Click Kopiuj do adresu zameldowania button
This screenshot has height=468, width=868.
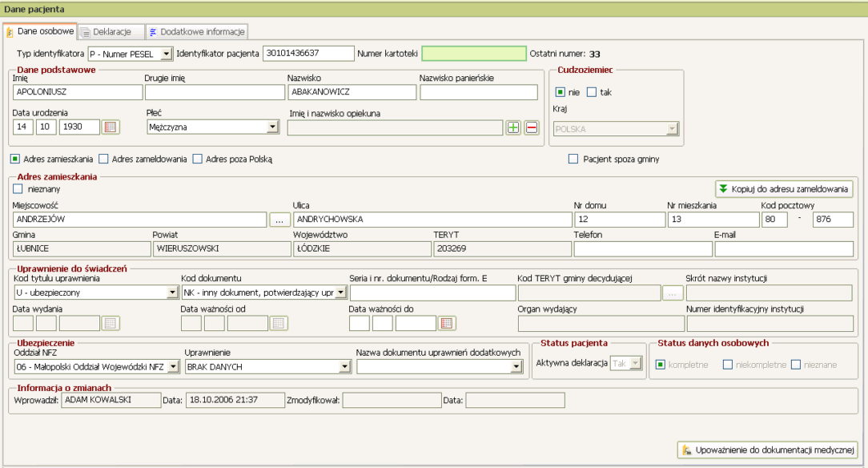coord(784,189)
